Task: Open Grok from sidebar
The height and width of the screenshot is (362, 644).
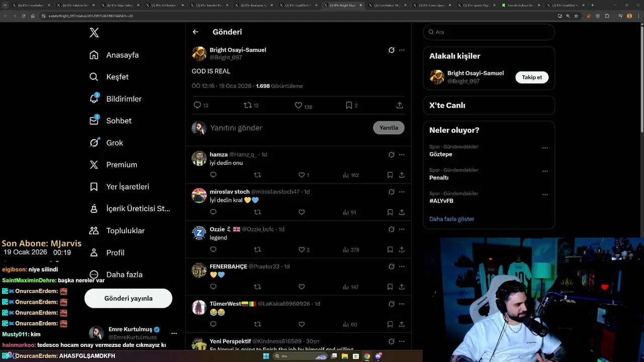Action: 106,143
